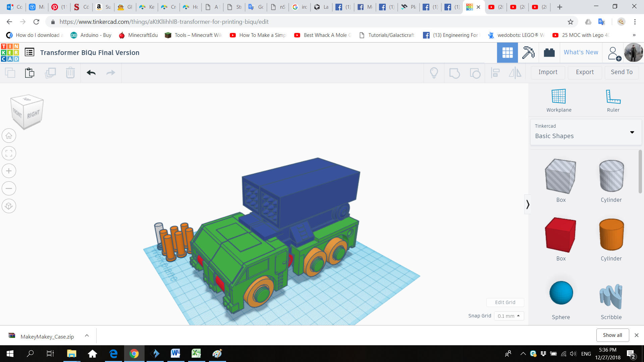Click the Edit Grid button
The image size is (644, 362).
click(x=505, y=302)
